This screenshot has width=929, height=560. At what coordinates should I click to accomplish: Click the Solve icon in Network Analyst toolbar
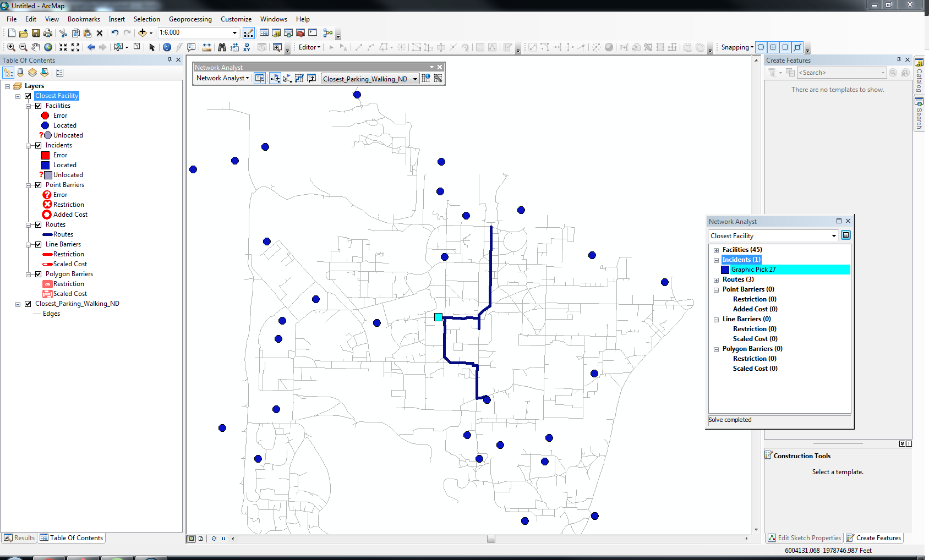[299, 78]
